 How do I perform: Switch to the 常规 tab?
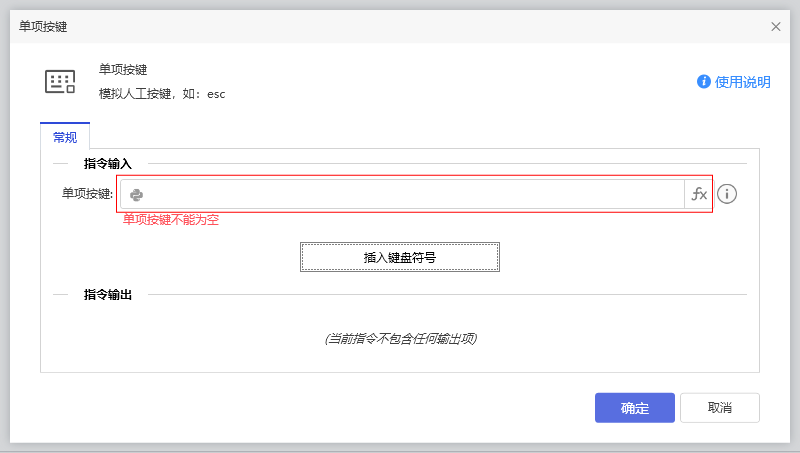(x=65, y=137)
